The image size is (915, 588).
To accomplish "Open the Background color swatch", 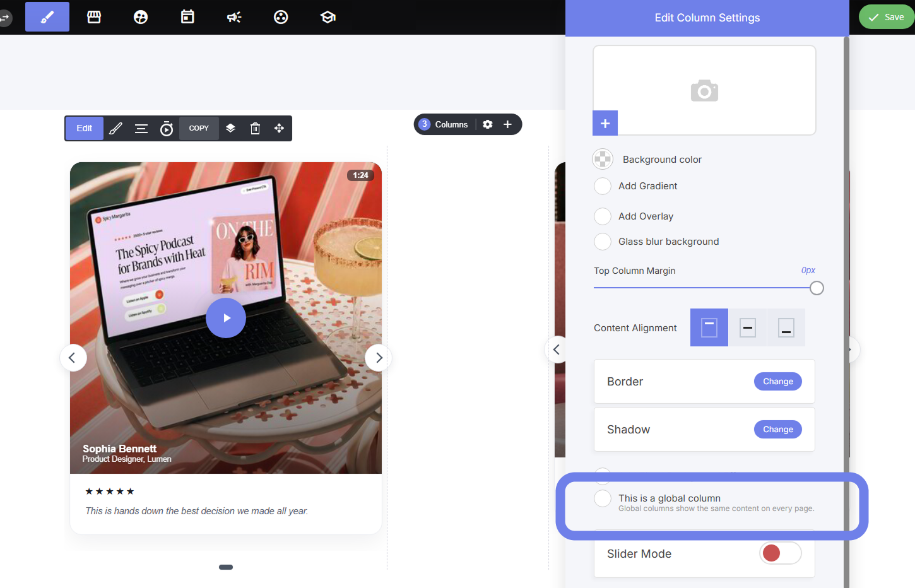I will 603,160.
